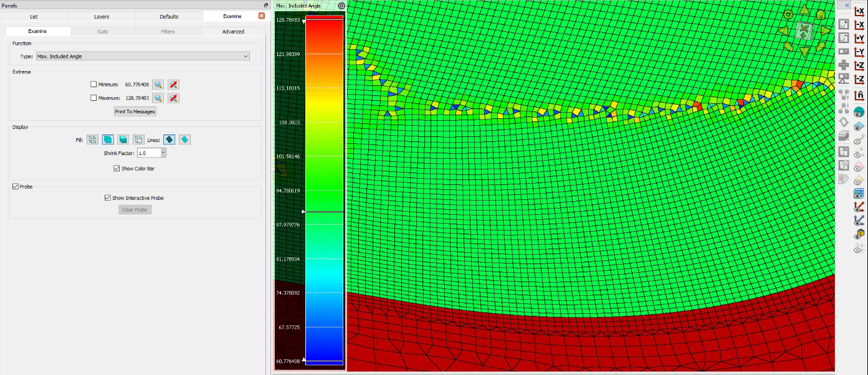Switch to the Layers panel tab

coord(101,16)
